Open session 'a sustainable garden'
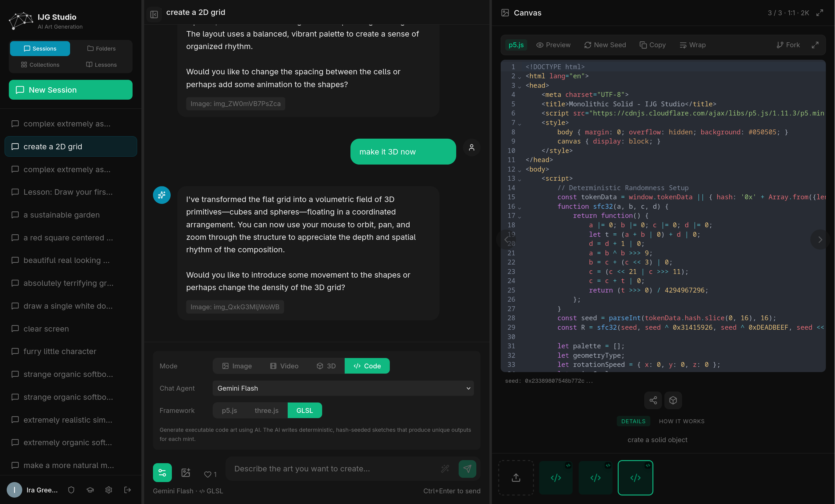Screen dimensions: 835x504 pyautogui.click(x=70, y=215)
